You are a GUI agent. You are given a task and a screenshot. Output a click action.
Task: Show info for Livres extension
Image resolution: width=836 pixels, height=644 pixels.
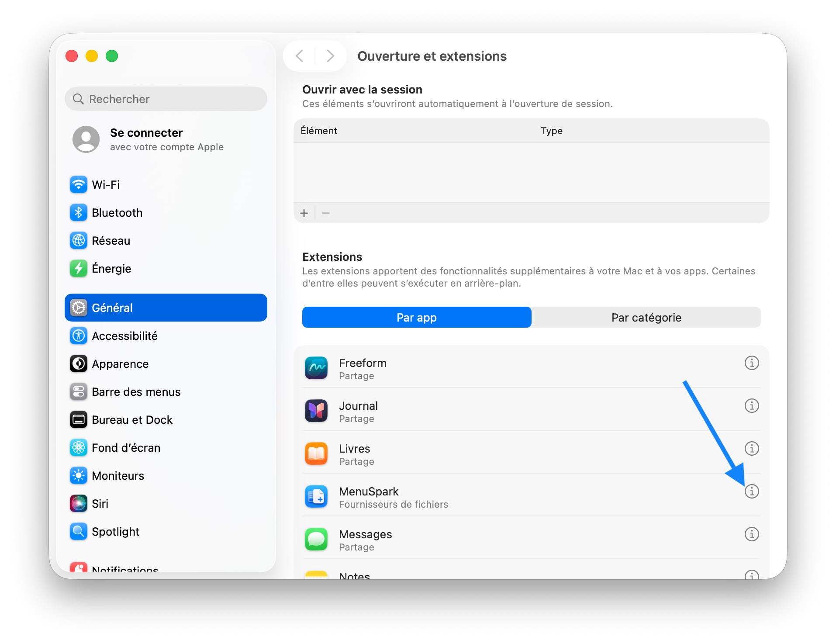click(752, 449)
